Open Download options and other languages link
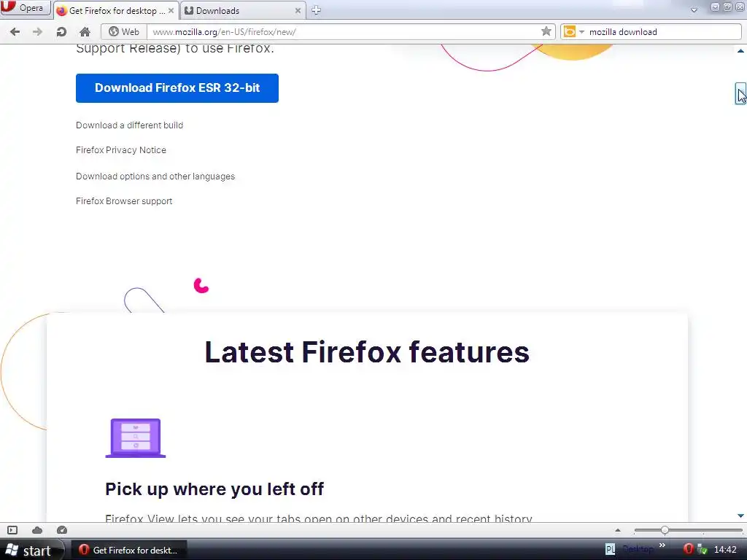This screenshot has width=747, height=560. click(155, 176)
